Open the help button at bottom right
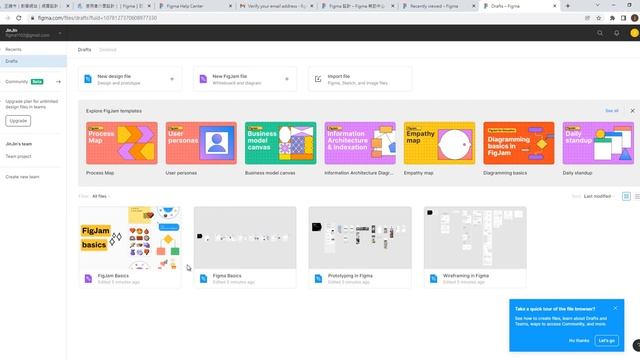Screen dimensions: 640x360 tap(637, 345)
